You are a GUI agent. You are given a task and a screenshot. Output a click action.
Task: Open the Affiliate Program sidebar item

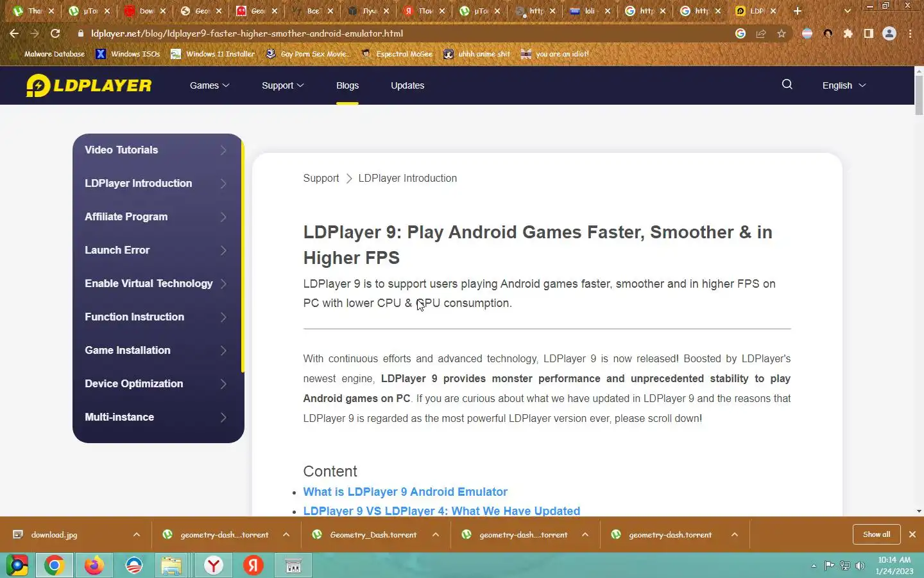[126, 216]
